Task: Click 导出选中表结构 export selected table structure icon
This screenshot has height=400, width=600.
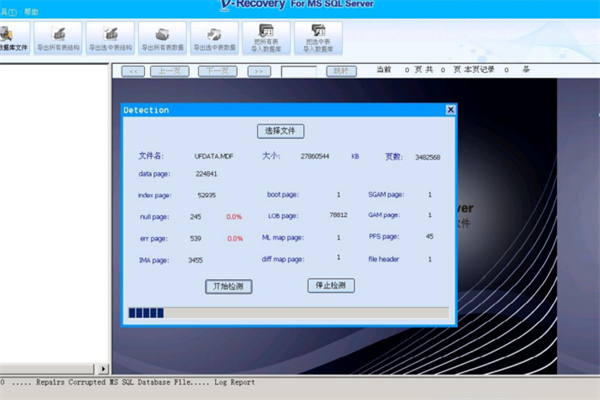Action: point(111,38)
